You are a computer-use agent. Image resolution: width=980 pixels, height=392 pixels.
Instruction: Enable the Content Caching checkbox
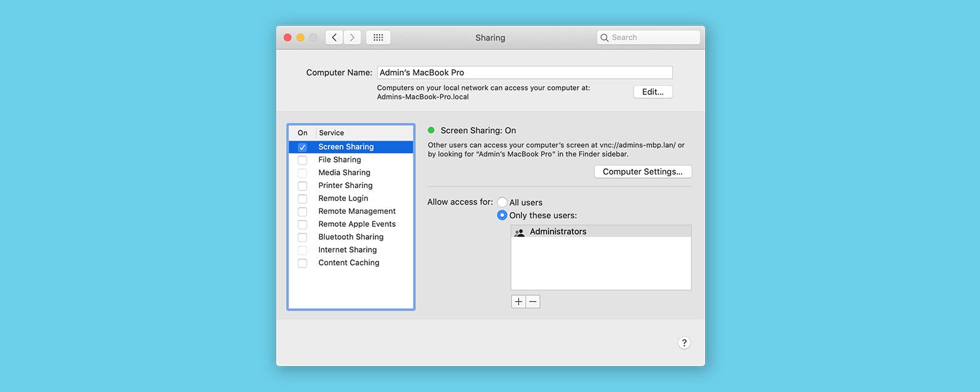point(303,264)
